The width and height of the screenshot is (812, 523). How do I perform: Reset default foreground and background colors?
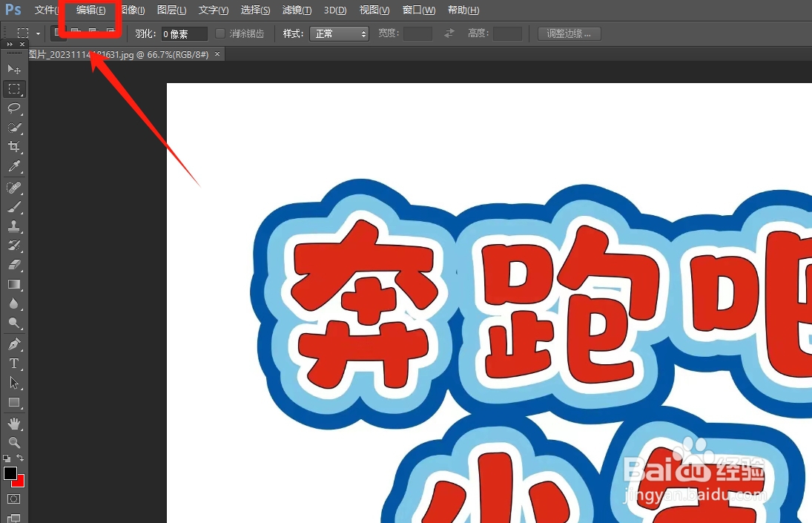point(7,458)
